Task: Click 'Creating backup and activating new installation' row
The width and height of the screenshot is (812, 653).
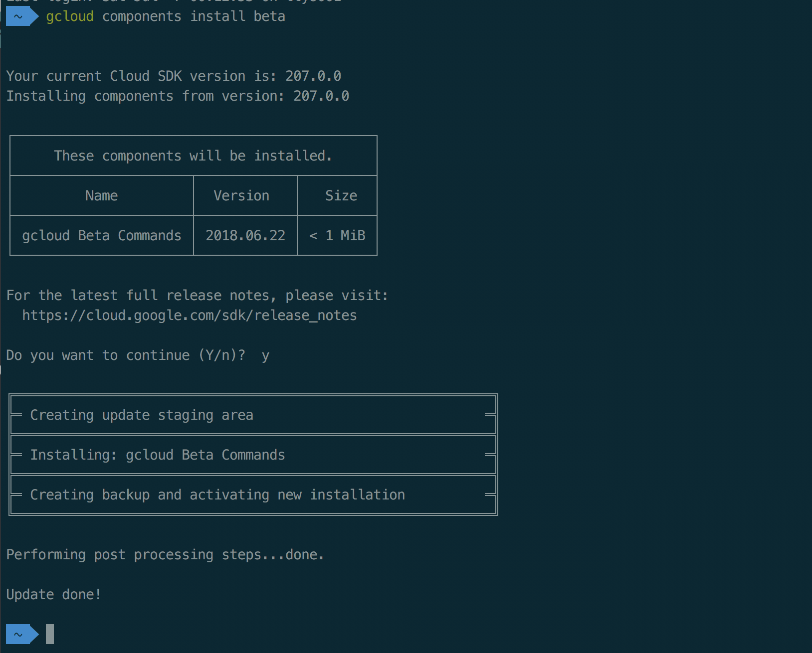Action: click(x=253, y=494)
